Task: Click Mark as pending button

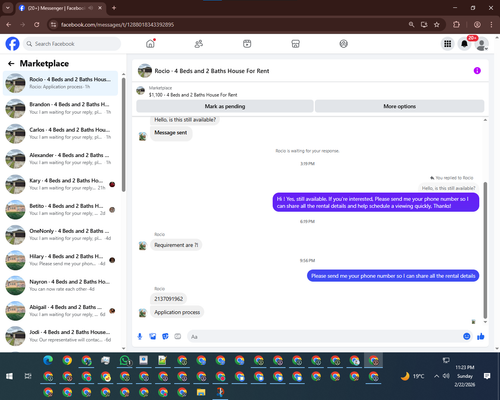Action: coord(225,106)
